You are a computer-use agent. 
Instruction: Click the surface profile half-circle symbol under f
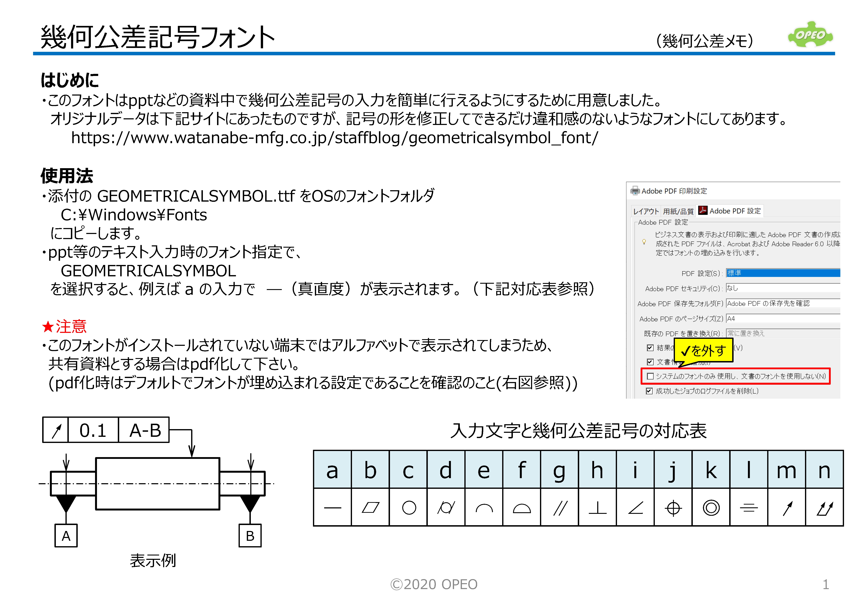pos(522,508)
